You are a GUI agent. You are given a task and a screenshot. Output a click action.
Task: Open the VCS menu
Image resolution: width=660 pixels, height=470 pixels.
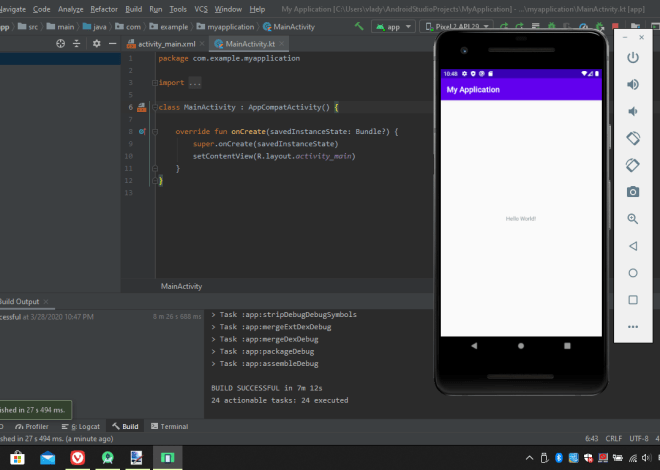(x=201, y=9)
